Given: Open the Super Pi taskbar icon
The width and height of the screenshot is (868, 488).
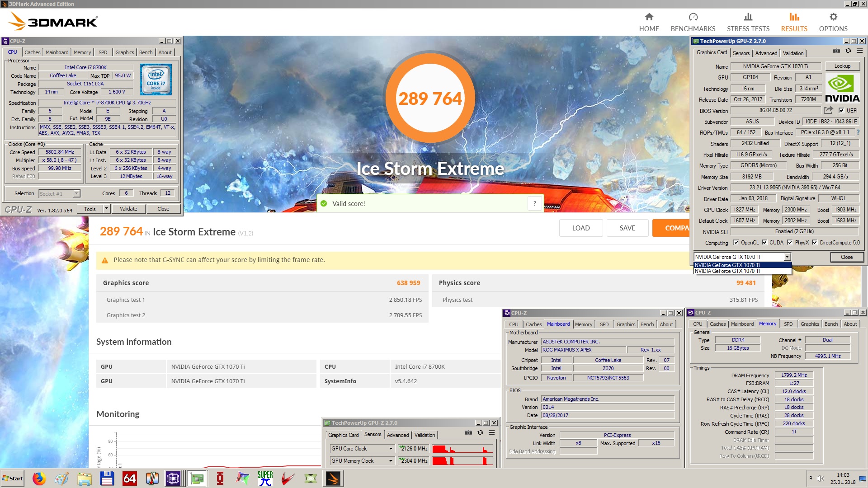Looking at the screenshot, I should point(265,479).
